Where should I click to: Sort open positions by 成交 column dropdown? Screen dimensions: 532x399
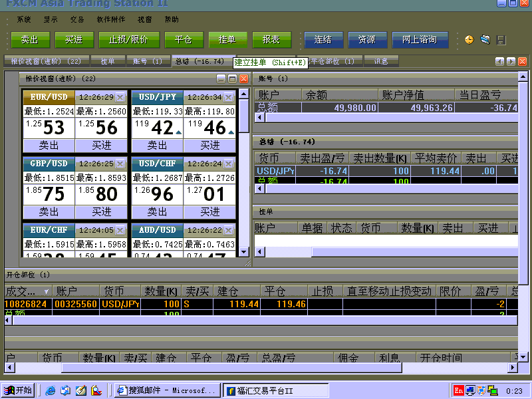[47, 291]
